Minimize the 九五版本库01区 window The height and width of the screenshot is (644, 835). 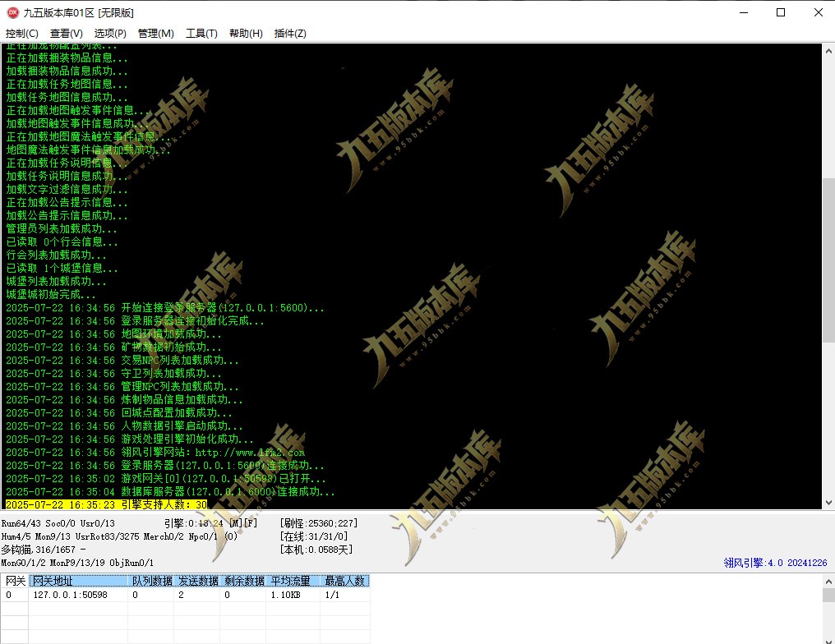coord(744,12)
